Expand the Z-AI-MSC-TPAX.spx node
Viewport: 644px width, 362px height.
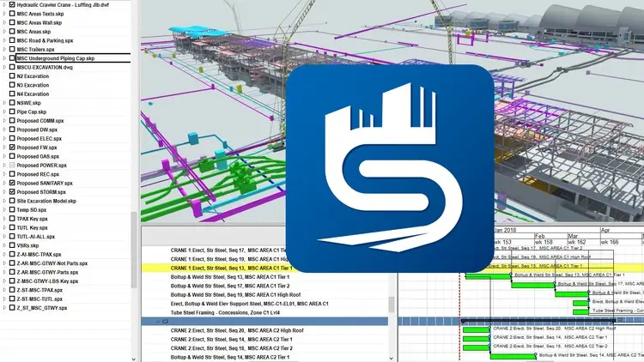pyautogui.click(x=4, y=255)
